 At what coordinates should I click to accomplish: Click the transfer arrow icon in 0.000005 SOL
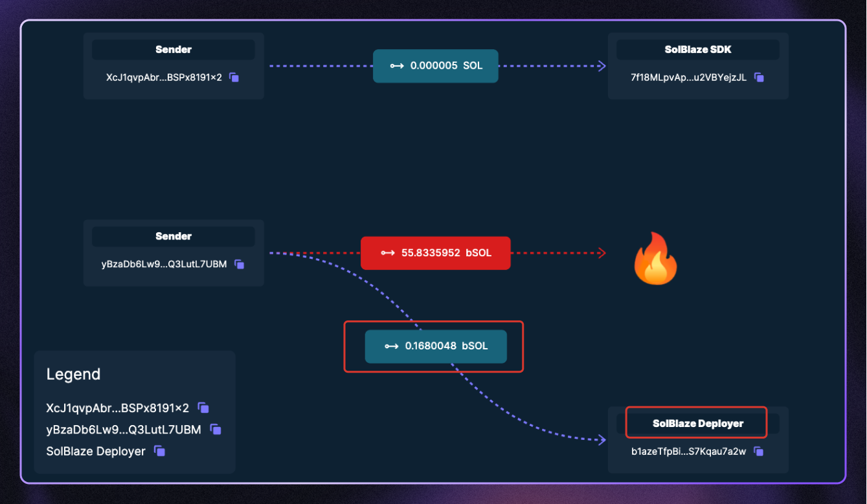point(397,66)
